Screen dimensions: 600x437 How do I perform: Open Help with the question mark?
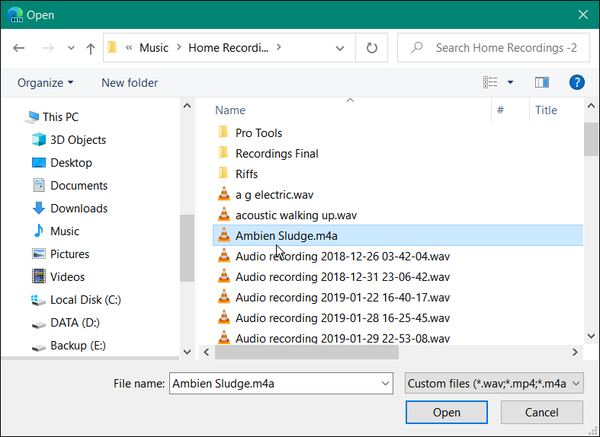pos(577,82)
